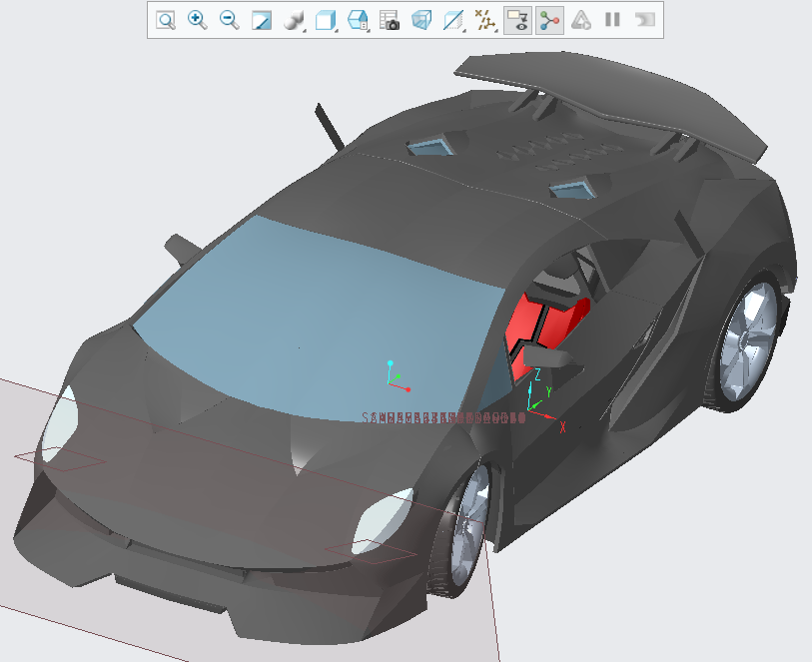
Task: Open the shaded Display Style dropdown
Action: [x=294, y=21]
